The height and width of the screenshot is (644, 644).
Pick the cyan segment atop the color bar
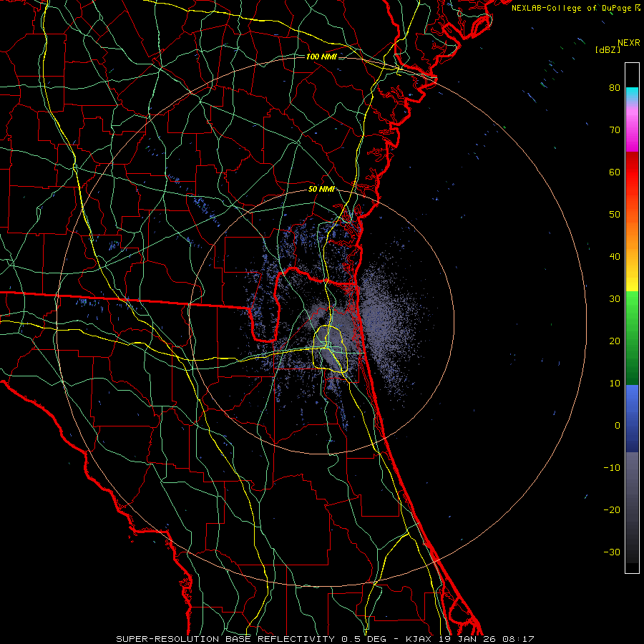click(632, 95)
